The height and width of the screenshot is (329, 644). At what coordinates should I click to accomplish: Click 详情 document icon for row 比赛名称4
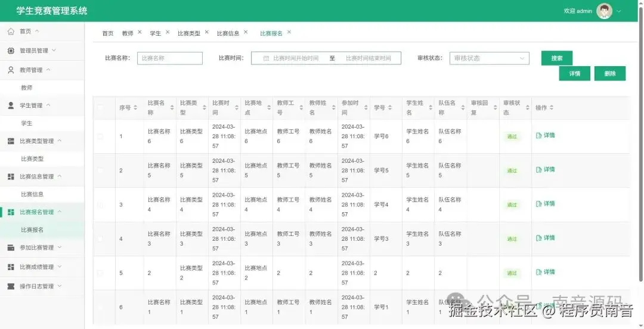[539, 204]
